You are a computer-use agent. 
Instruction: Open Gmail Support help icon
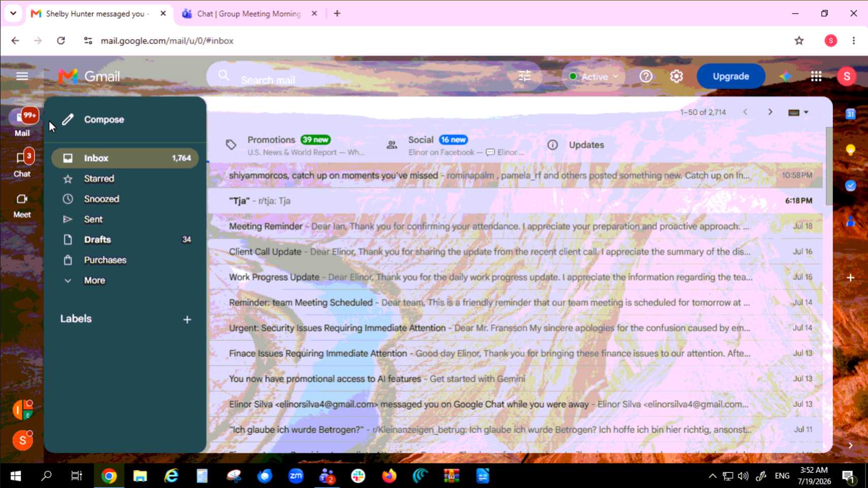646,76
